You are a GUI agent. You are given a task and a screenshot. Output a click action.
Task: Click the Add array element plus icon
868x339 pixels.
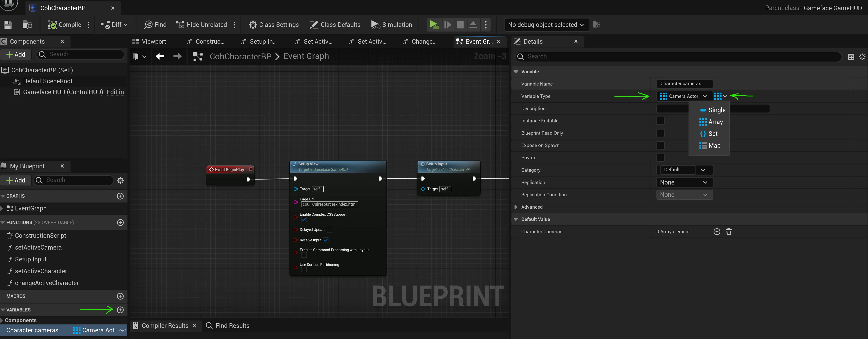[x=717, y=232]
